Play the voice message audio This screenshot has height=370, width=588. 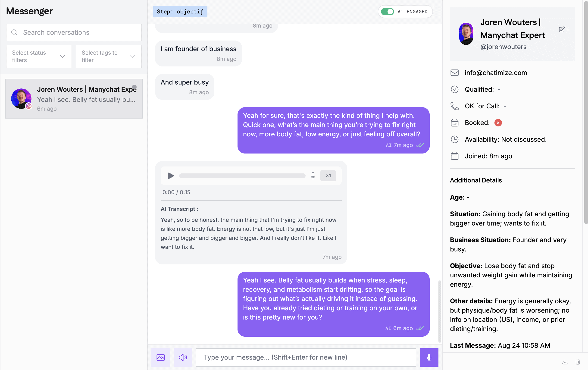pos(170,176)
